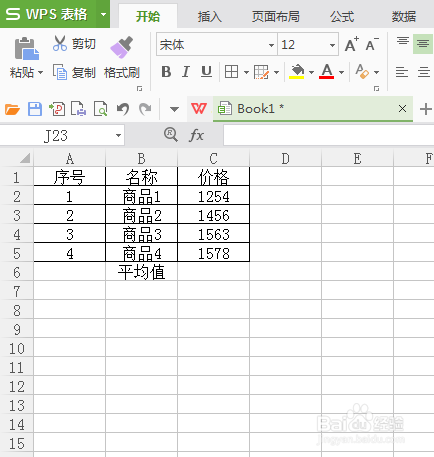Switch to the 插入 tab
This screenshot has height=457, width=434.
point(210,16)
